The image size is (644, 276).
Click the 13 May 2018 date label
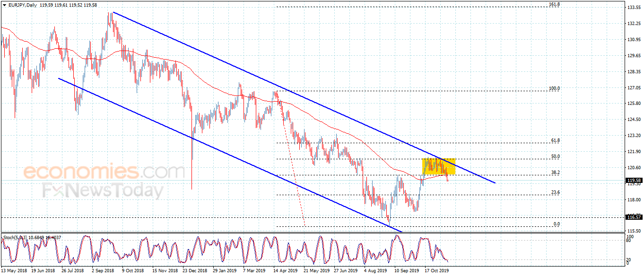click(x=15, y=271)
